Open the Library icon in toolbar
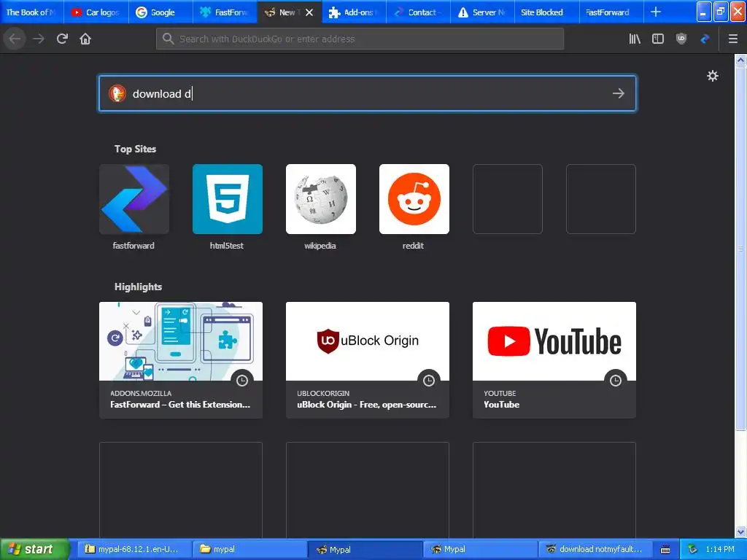The image size is (747, 560). [635, 39]
